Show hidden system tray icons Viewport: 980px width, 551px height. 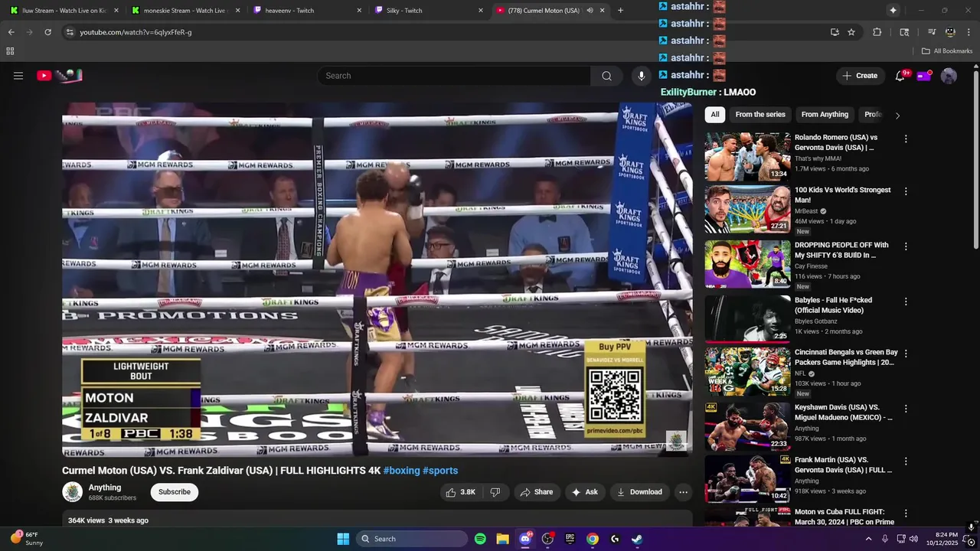coord(868,539)
